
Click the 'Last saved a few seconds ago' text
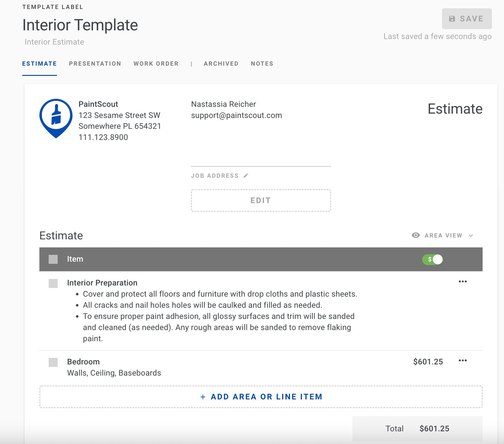pyautogui.click(x=437, y=37)
